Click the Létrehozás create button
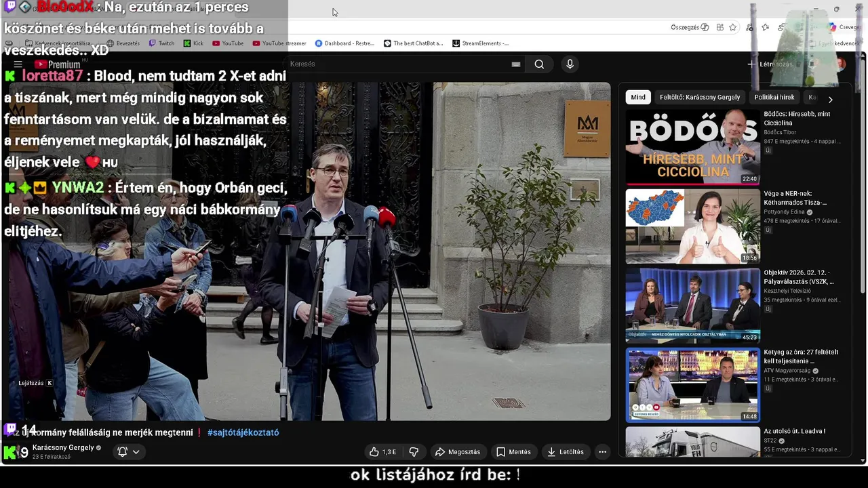 coord(770,64)
